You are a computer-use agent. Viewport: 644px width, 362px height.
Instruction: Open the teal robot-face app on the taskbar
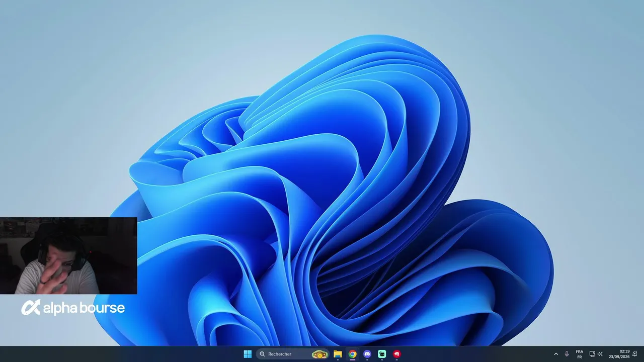click(x=382, y=354)
